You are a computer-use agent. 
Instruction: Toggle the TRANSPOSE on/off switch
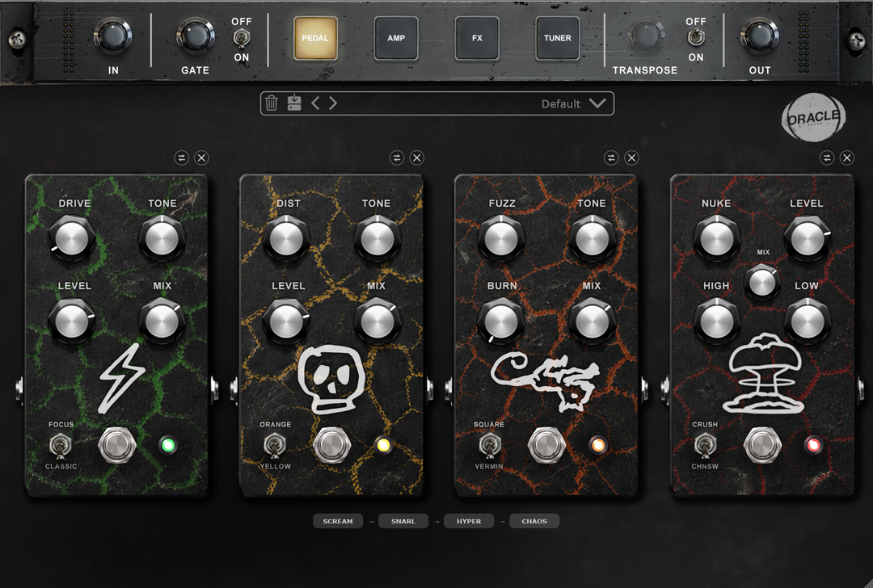(696, 38)
